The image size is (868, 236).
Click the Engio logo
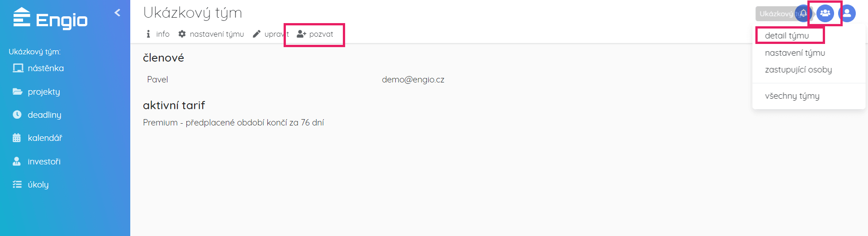tap(50, 19)
